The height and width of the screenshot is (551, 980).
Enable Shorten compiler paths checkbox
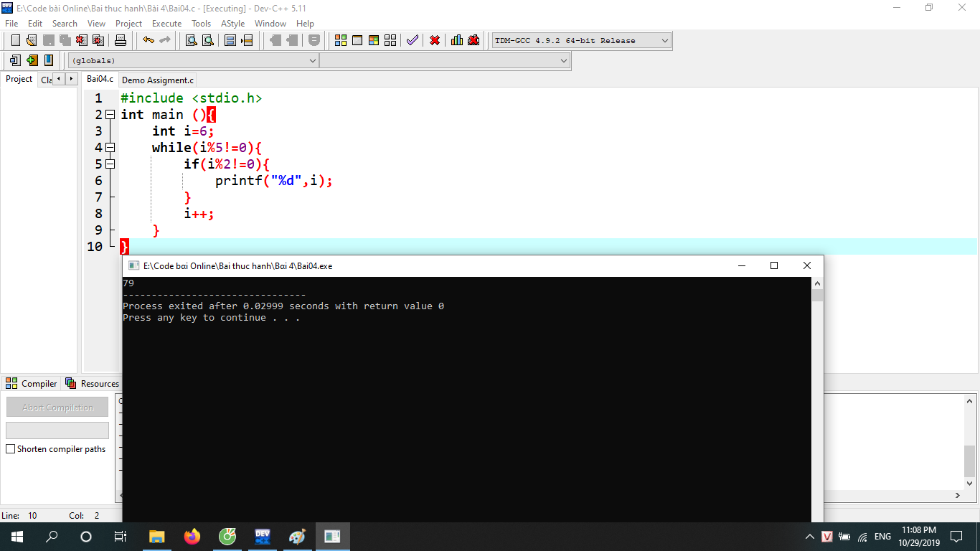(x=11, y=449)
